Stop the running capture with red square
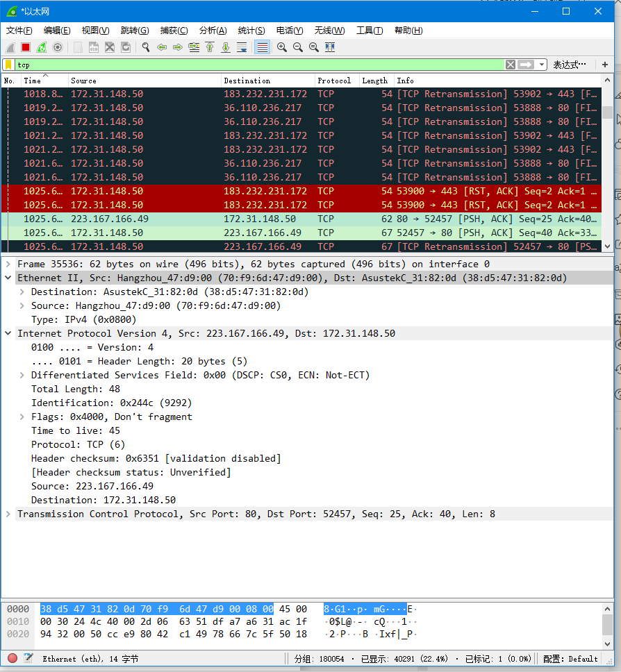Image resolution: width=621 pixels, height=672 pixels. 26,48
